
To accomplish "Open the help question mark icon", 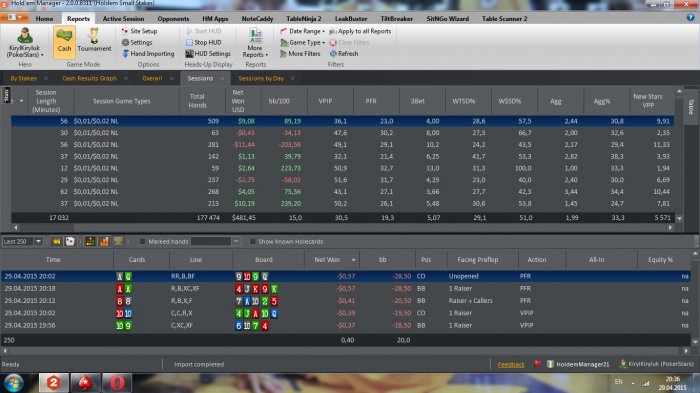I will [690, 17].
